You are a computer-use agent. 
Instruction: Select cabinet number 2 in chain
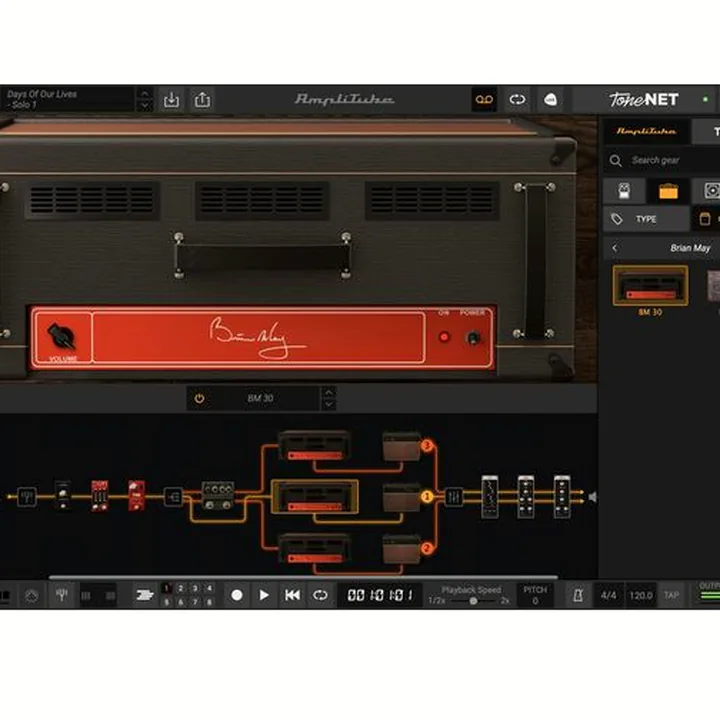(402, 549)
